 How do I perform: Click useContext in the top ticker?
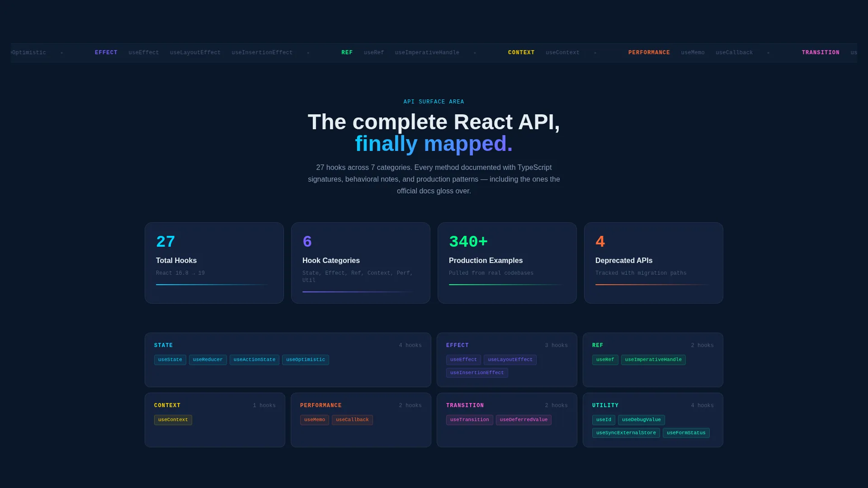pyautogui.click(x=562, y=52)
